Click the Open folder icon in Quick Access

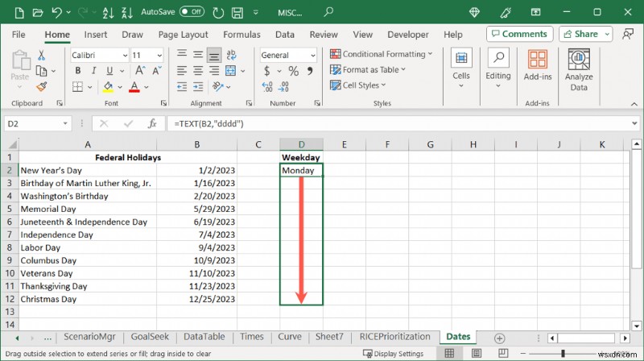(38, 13)
